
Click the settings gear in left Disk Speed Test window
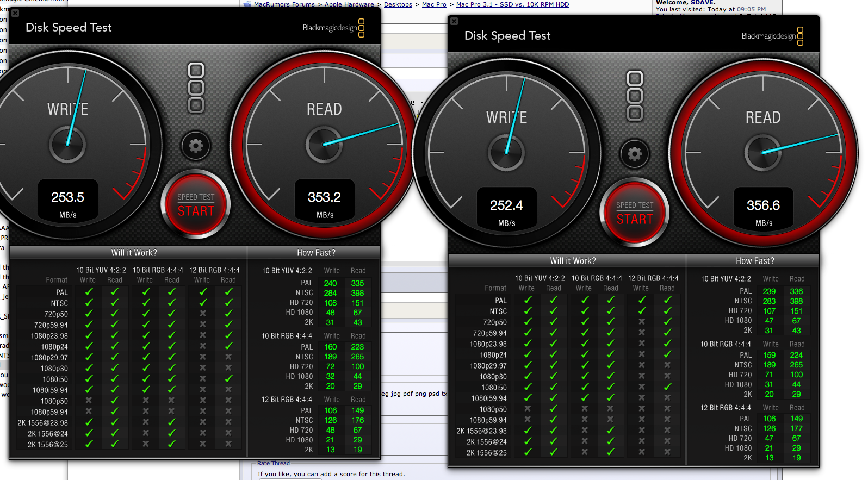click(x=196, y=145)
